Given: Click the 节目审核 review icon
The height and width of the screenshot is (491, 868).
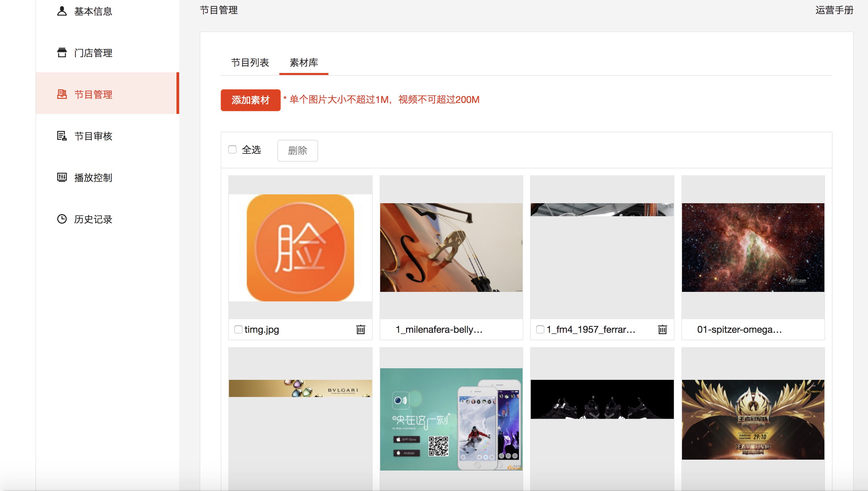Looking at the screenshot, I should 62,136.
